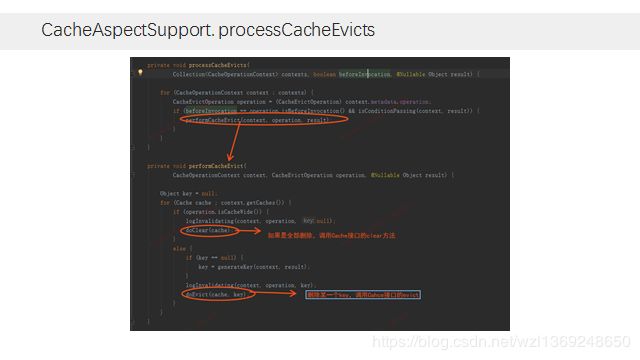Click purple 'metadata.operation' field reference

400,102
